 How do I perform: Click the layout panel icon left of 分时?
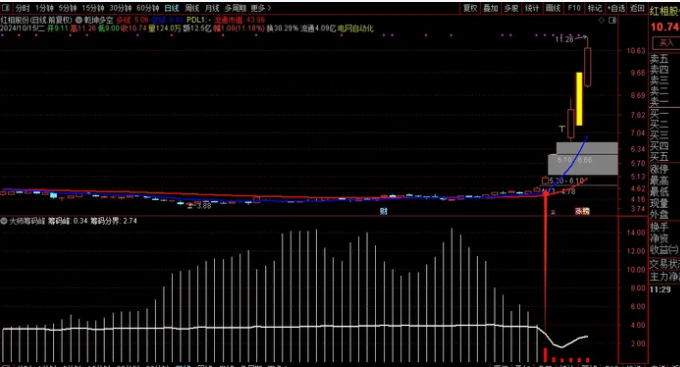pyautogui.click(x=6, y=8)
